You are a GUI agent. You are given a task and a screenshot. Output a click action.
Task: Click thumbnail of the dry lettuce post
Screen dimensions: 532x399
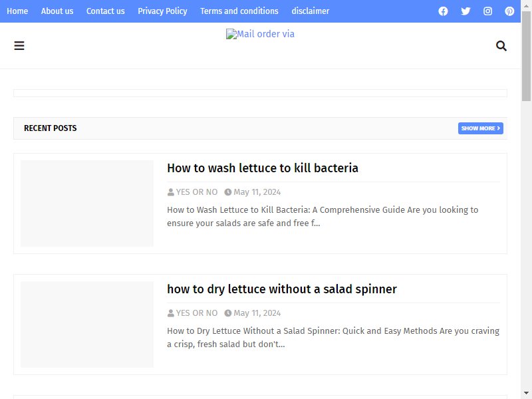click(87, 325)
